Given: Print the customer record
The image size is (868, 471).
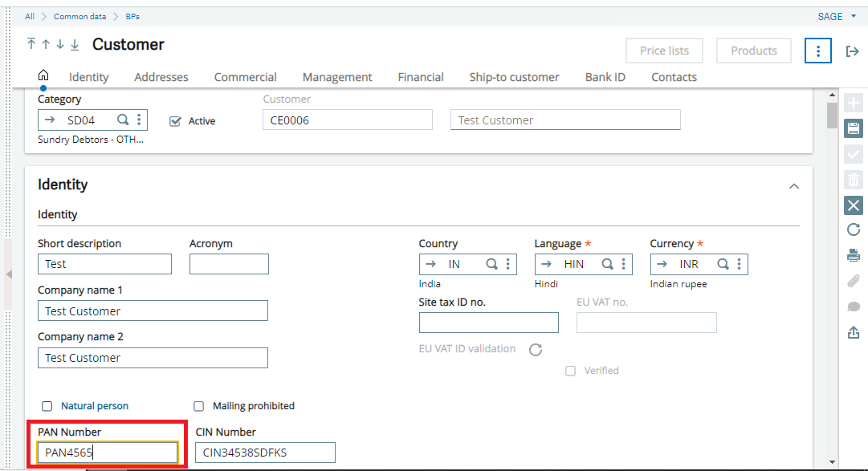Looking at the screenshot, I should [x=853, y=255].
